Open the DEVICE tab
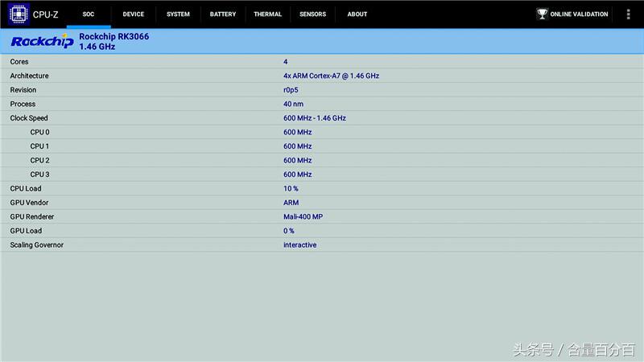This screenshot has width=644, height=362. click(x=134, y=14)
